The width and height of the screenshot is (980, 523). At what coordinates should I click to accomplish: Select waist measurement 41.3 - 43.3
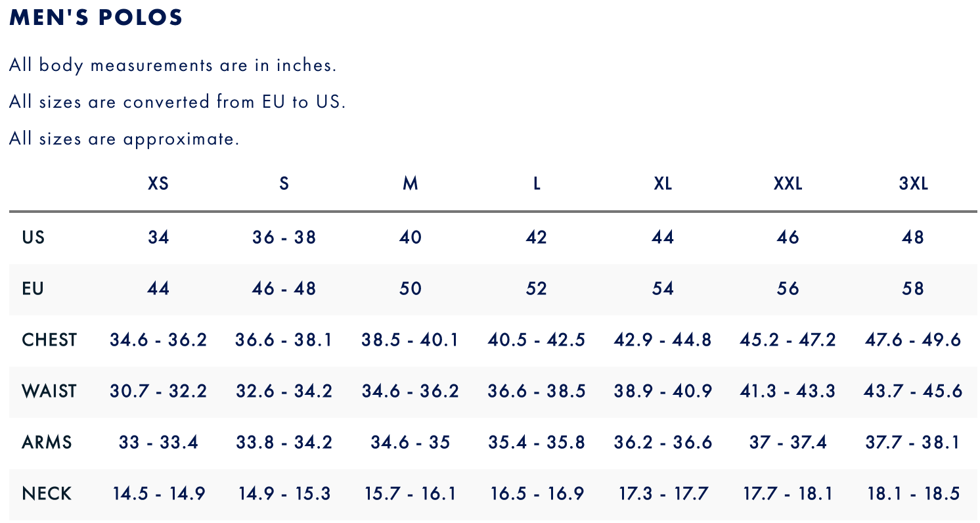(x=788, y=391)
